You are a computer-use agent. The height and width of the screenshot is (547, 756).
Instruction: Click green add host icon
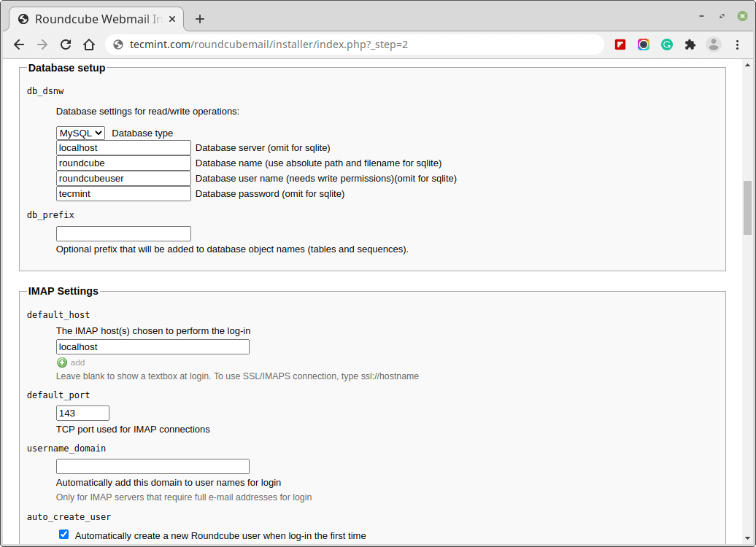pyautogui.click(x=62, y=363)
